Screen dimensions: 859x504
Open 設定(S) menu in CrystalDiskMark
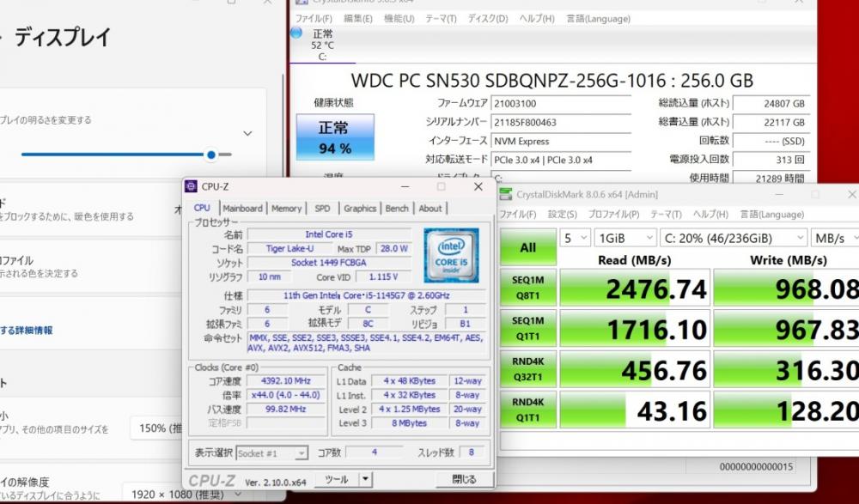pos(563,214)
